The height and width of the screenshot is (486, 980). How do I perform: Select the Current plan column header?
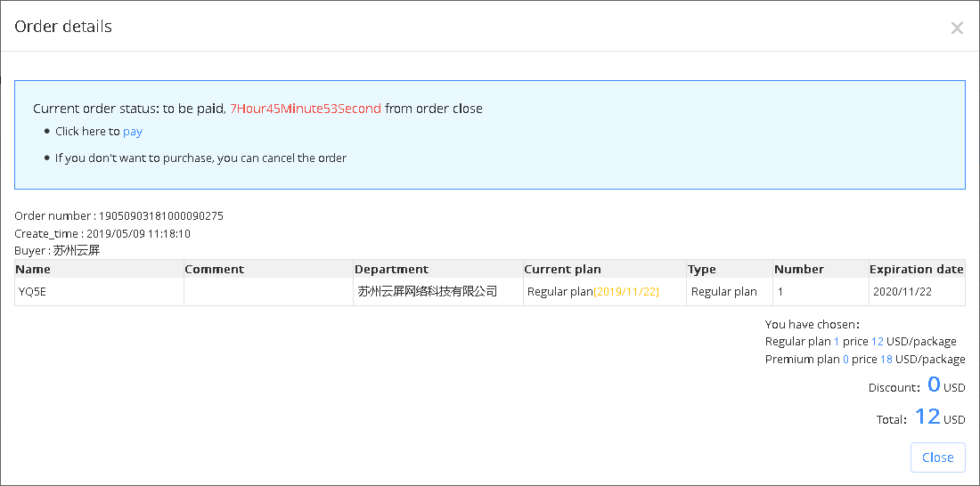(x=562, y=269)
